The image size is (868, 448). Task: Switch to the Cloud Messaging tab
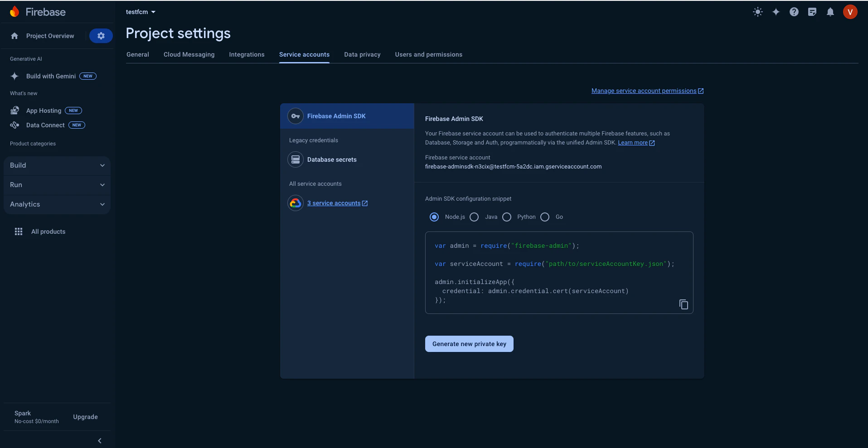click(x=189, y=54)
